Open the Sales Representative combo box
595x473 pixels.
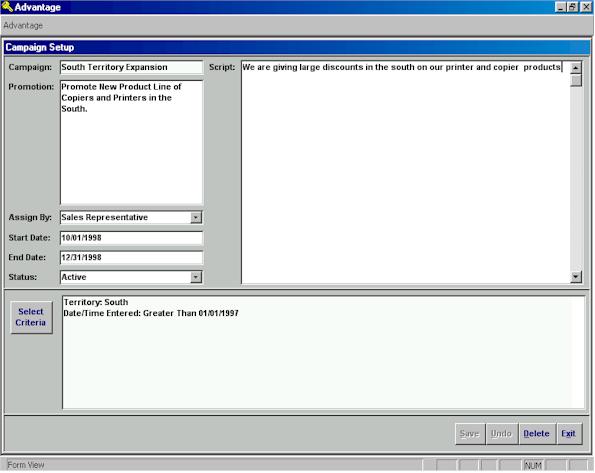(131, 218)
